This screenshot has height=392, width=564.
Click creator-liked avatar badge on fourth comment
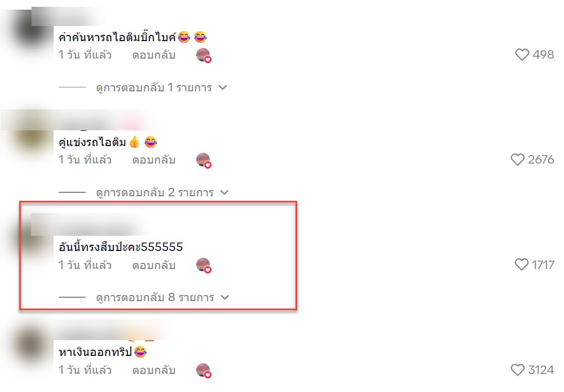tap(204, 370)
